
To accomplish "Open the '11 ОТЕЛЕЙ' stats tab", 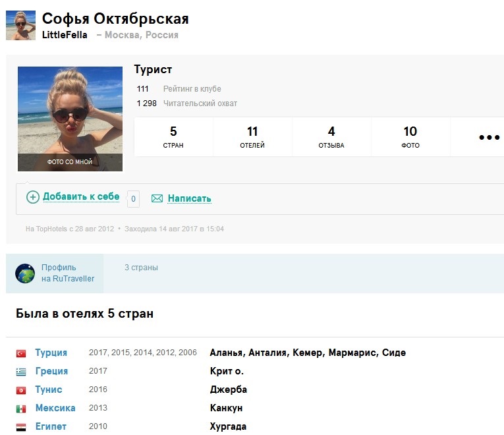I will tap(252, 137).
